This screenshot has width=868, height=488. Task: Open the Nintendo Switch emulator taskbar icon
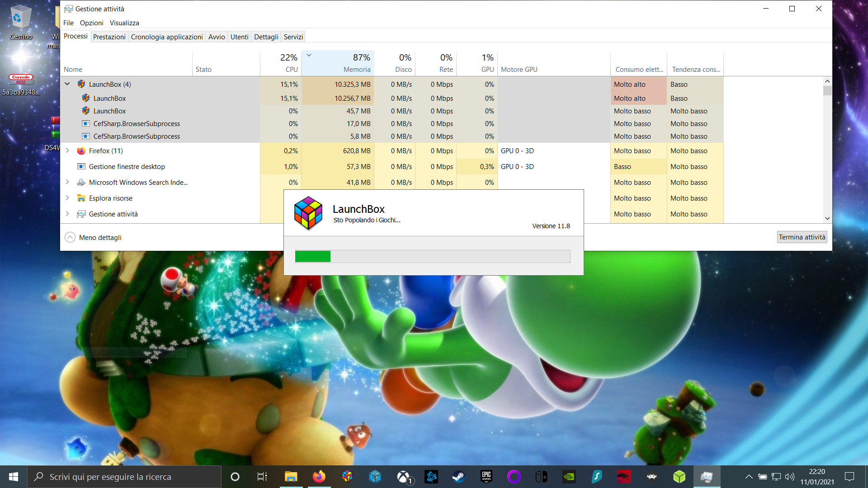point(541,477)
